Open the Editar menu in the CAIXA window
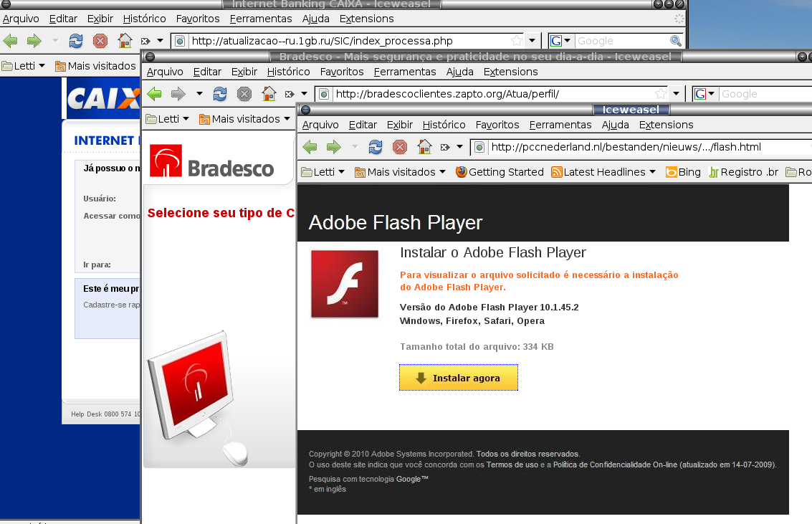Viewport: 812px width, 524px height. point(63,19)
